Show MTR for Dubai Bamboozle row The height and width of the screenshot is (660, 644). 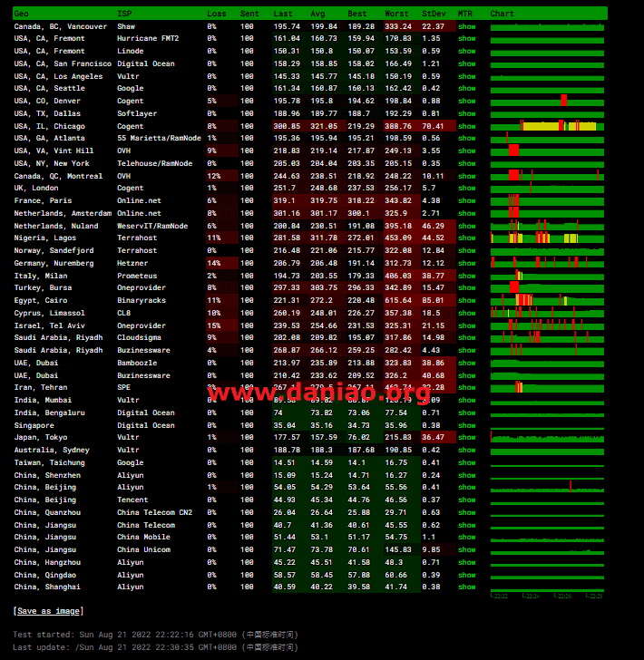(x=467, y=363)
